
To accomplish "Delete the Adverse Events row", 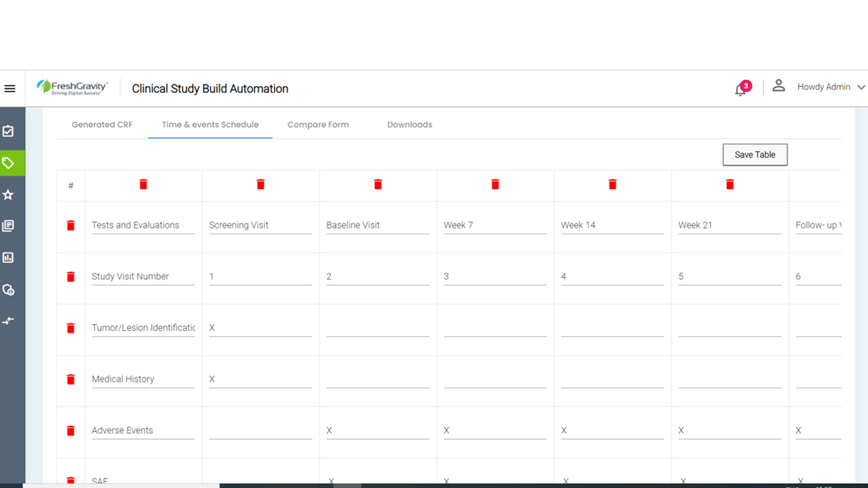I will (71, 430).
